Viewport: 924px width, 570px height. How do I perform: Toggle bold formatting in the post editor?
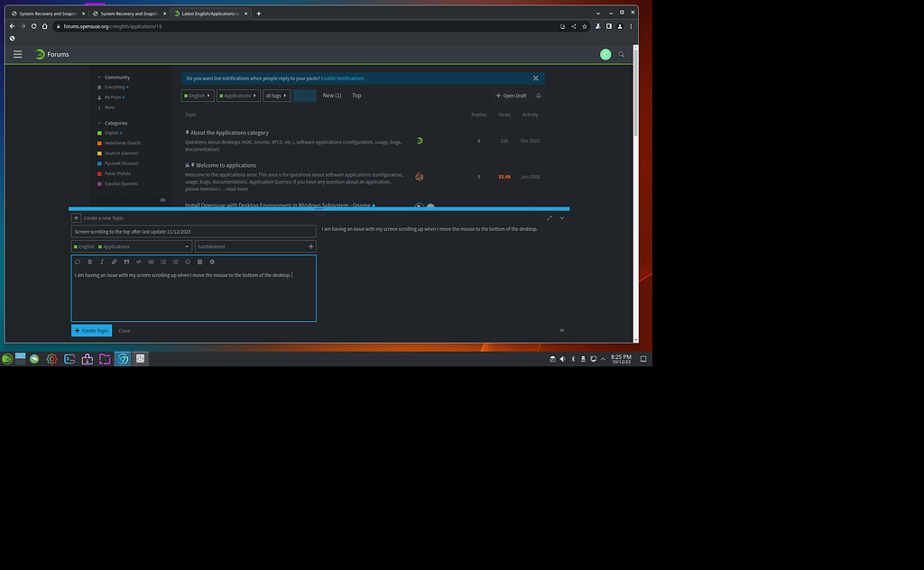(90, 262)
